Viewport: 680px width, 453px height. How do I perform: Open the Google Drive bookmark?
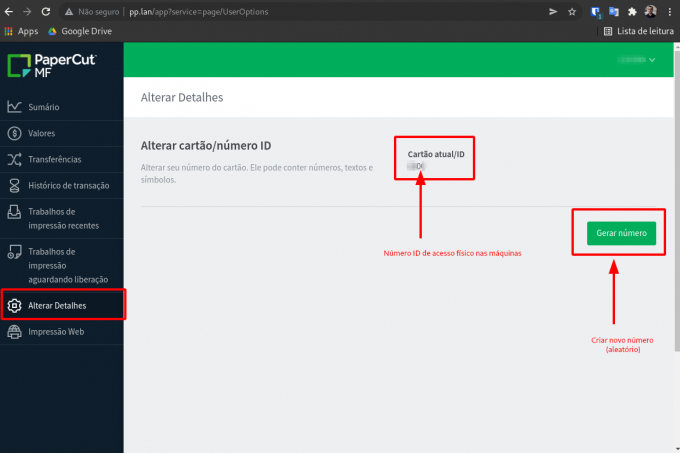coord(80,31)
